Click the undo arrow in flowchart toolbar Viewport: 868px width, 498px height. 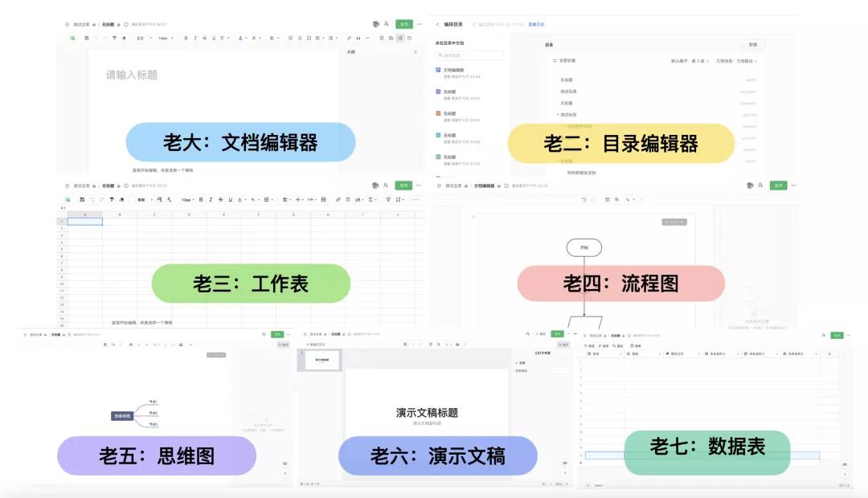pyautogui.click(x=583, y=199)
